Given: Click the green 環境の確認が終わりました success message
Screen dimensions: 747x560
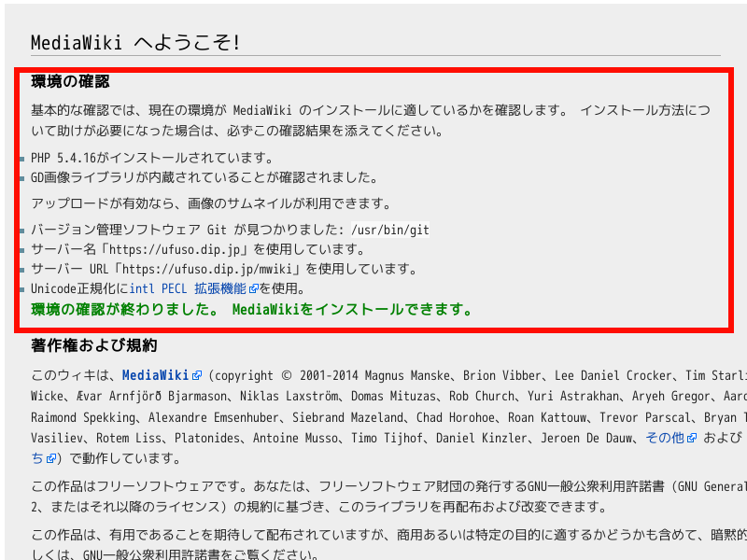Looking at the screenshot, I should [252, 309].
